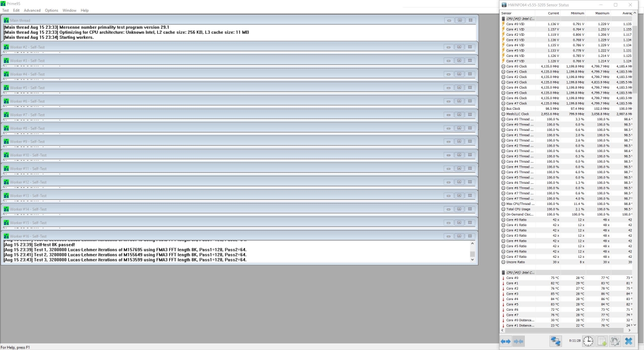Screen dimensions: 644x350
Task: Select the temperature CPU [#0] group header row
Action: 520,272
